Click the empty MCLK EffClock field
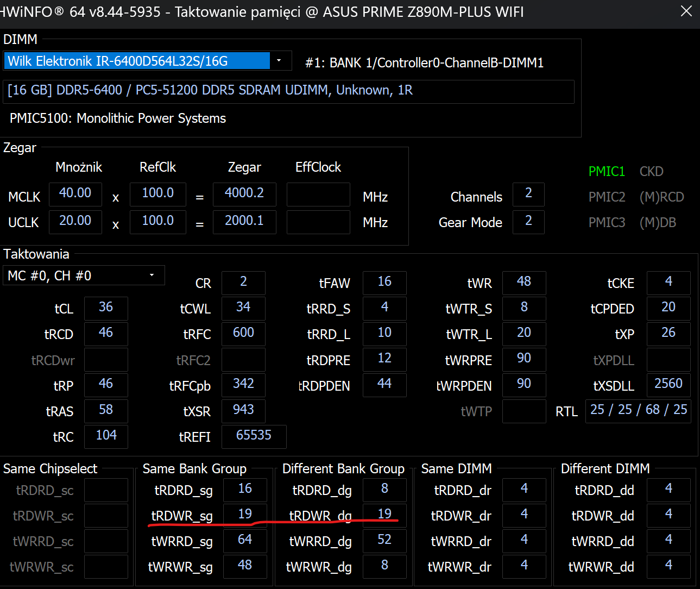The image size is (700, 589). [318, 195]
